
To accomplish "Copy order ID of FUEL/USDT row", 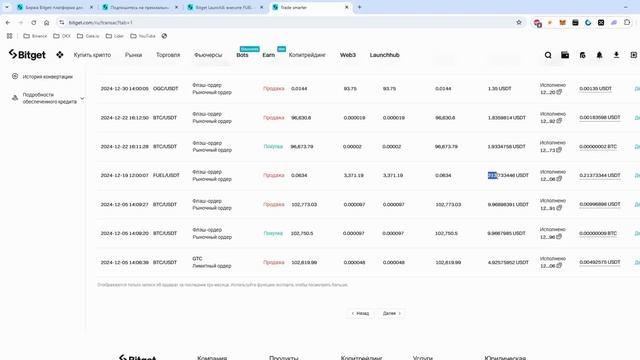I will click(x=559, y=179).
